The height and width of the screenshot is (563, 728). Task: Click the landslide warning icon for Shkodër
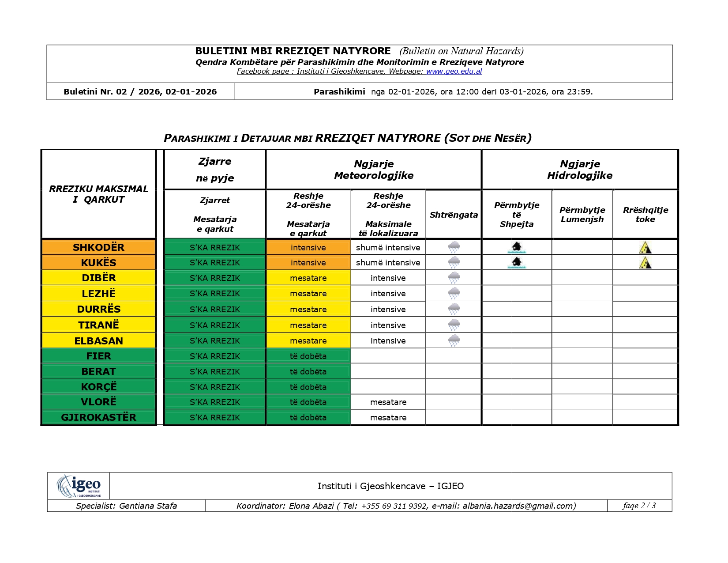(645, 247)
